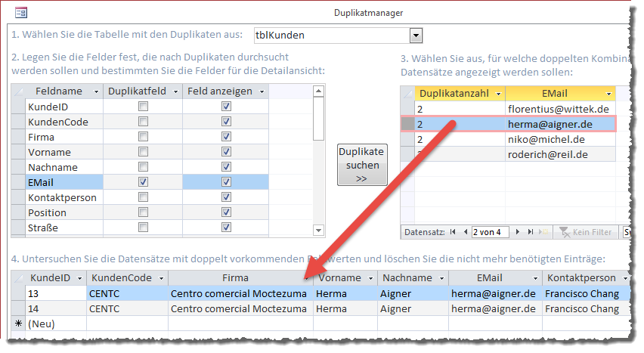
Task: Click the field list scrollbar down arrow
Action: click(x=319, y=231)
